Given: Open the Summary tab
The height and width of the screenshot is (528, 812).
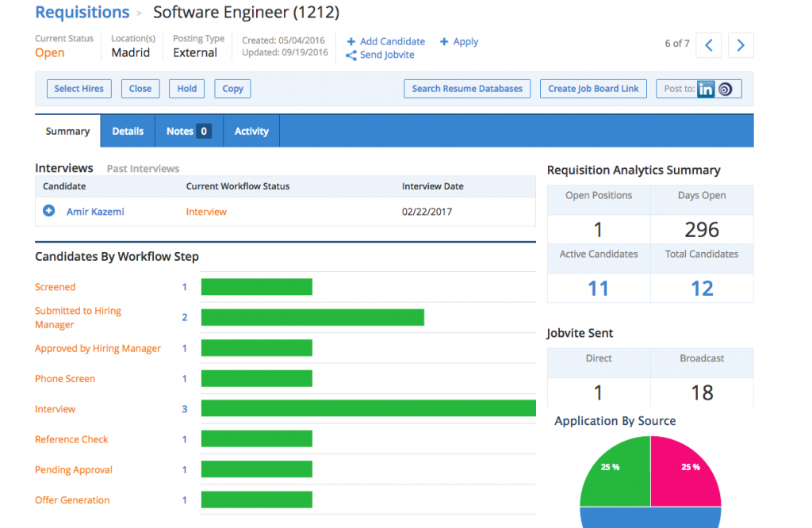Looking at the screenshot, I should point(68,131).
